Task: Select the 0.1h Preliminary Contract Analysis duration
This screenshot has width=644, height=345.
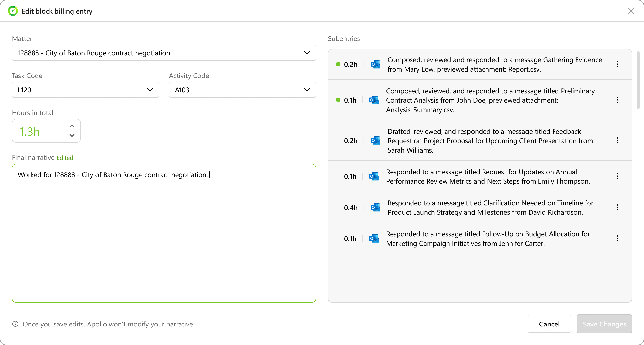Action: pos(350,100)
